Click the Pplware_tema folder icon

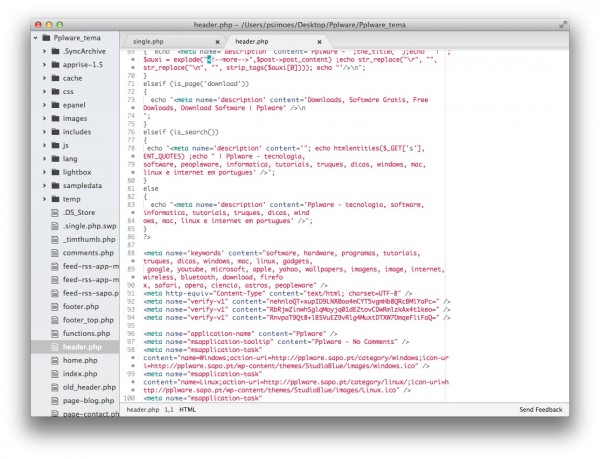click(x=46, y=37)
